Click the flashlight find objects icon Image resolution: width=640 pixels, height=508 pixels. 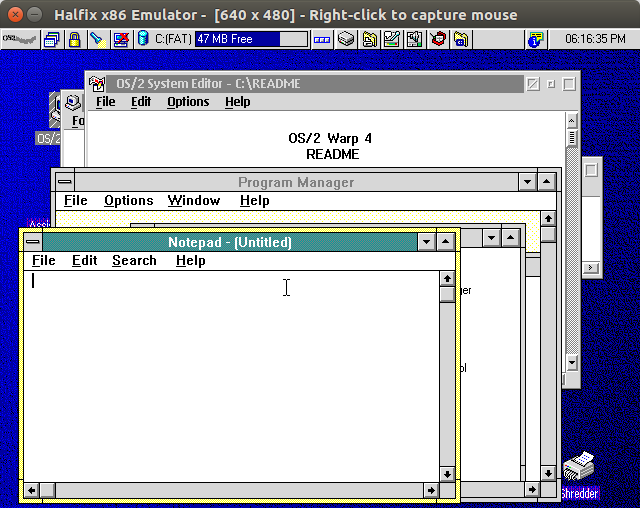(98, 39)
